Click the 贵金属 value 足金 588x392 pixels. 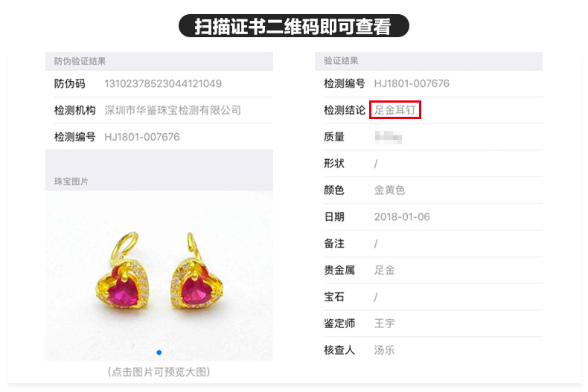click(384, 270)
